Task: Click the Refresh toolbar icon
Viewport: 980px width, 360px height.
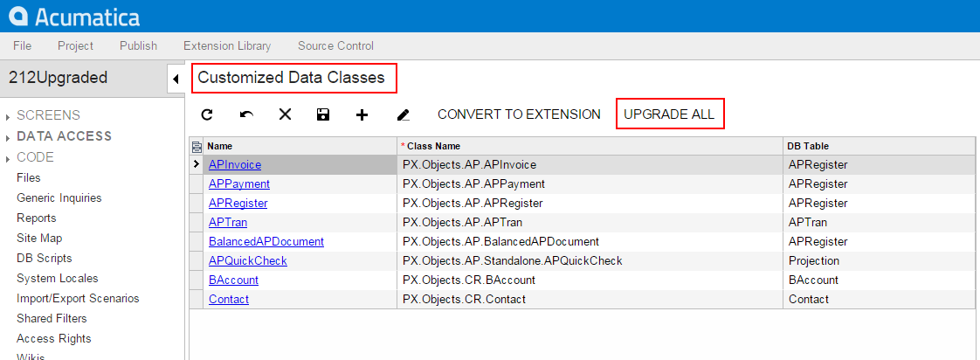Action: click(x=207, y=114)
